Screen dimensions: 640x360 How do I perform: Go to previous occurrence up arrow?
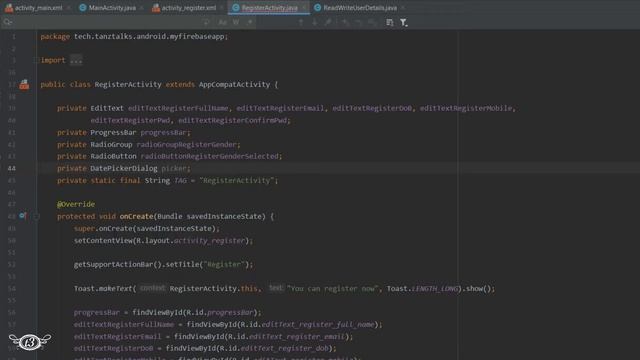(301, 22)
